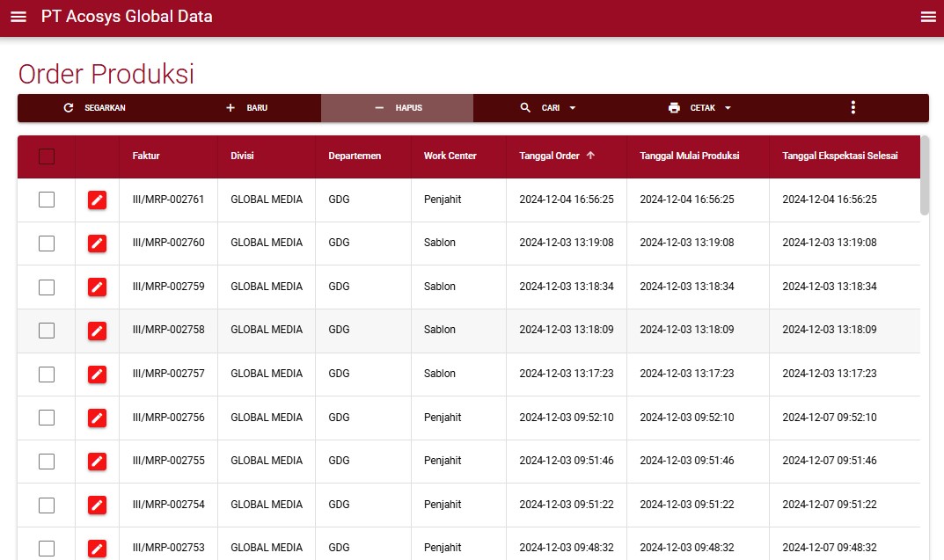Click the Segarkan refresh icon
This screenshot has height=560, width=944.
(69, 108)
